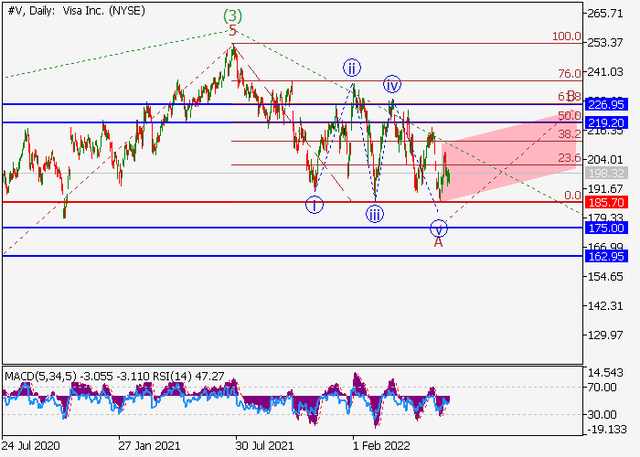Click the 24 Jul 2020 date label

31,446
